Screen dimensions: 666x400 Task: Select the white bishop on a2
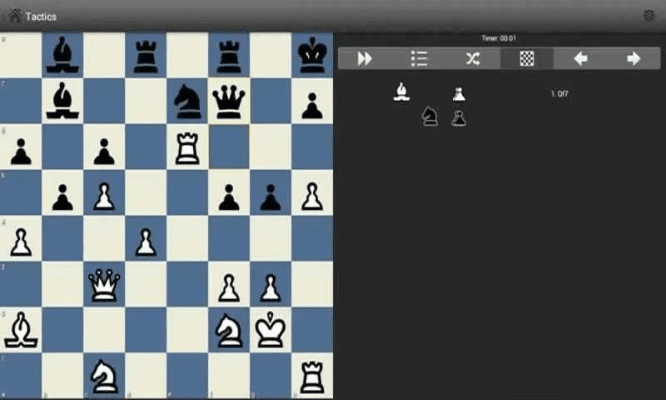point(21,330)
